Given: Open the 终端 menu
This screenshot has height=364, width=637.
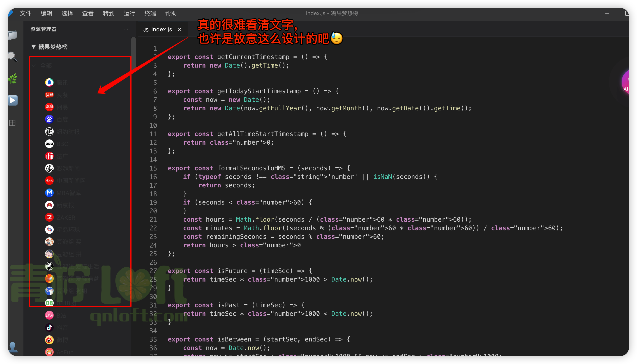Looking at the screenshot, I should point(150,13).
